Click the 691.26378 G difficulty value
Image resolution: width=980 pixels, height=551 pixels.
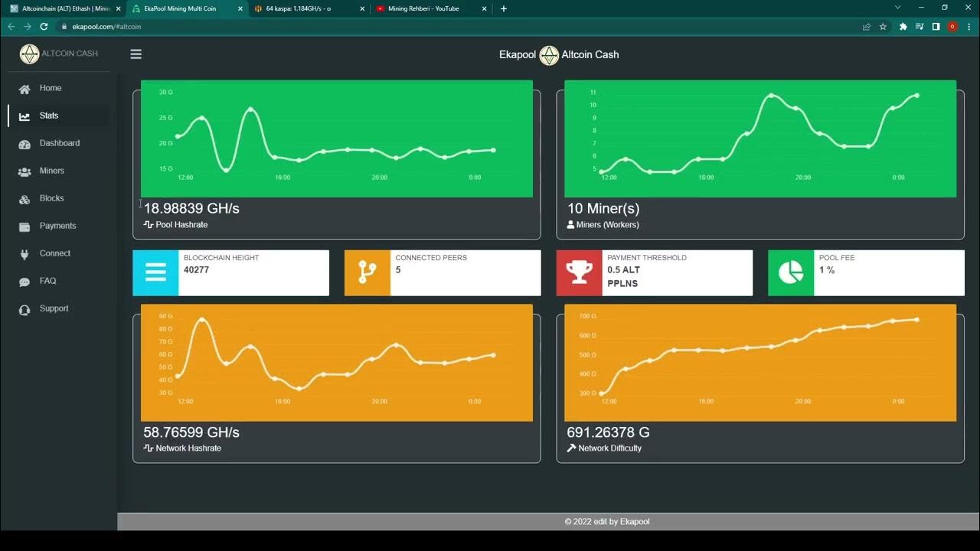(609, 432)
